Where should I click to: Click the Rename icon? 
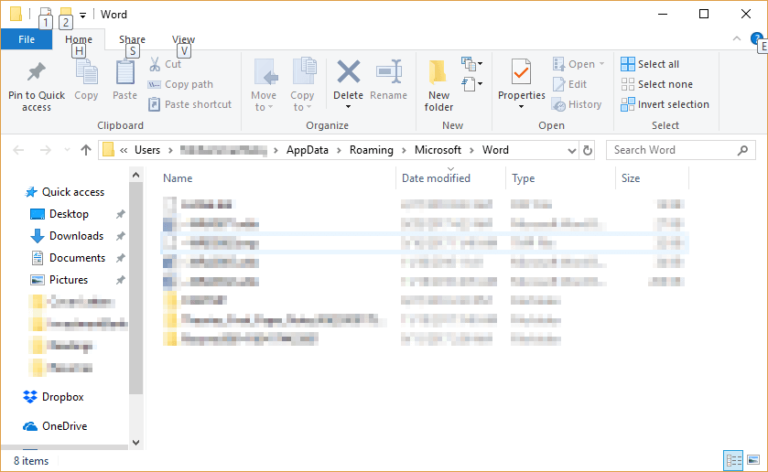389,72
